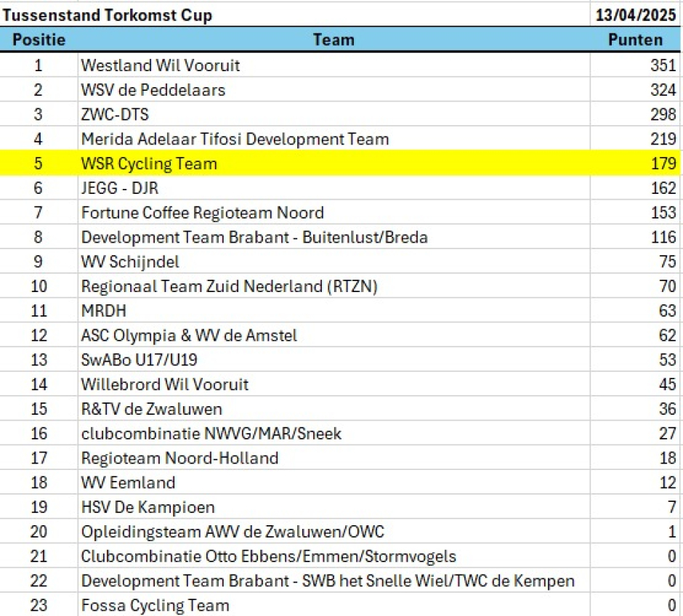Select the 'Fortune Coffee Regioteam Noord' cell
The width and height of the screenshot is (683, 616).
pyautogui.click(x=203, y=213)
